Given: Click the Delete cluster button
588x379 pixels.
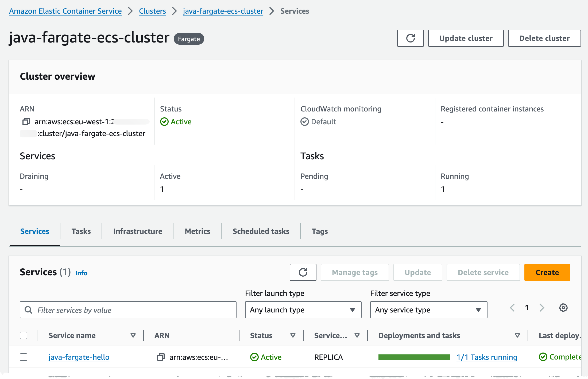Looking at the screenshot, I should pos(544,38).
